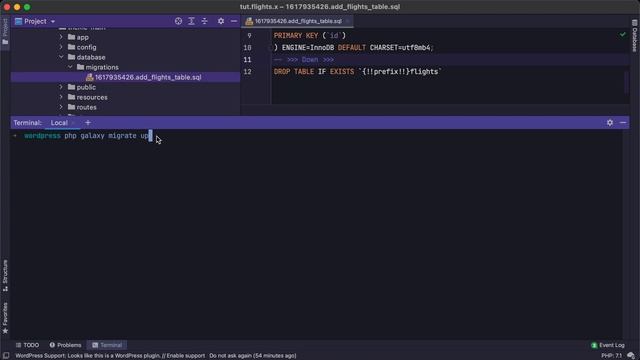Collapse the database folder
This screenshot has height=360, width=640.
point(61,57)
